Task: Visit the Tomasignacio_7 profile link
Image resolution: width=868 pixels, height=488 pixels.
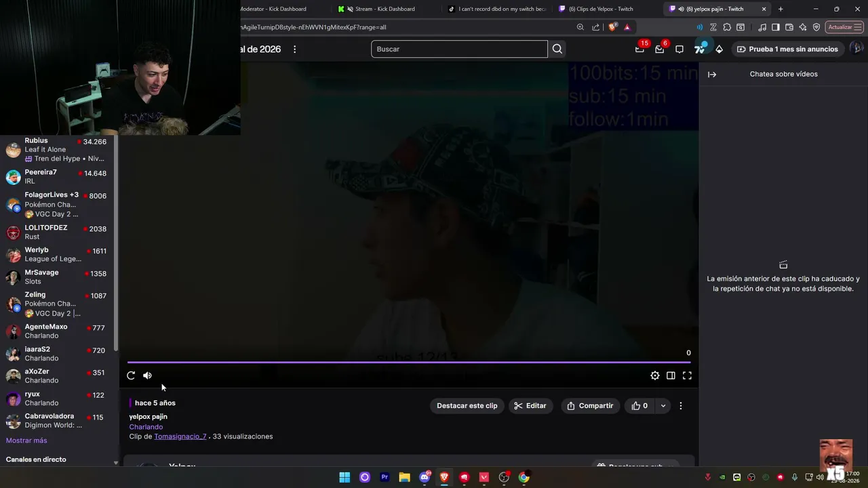Action: (x=180, y=436)
